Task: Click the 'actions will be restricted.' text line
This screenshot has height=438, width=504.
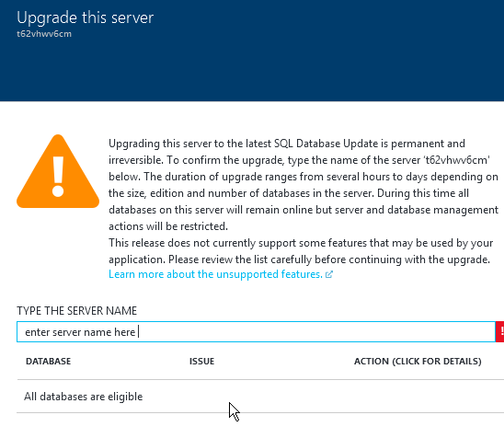Action: coord(168,226)
